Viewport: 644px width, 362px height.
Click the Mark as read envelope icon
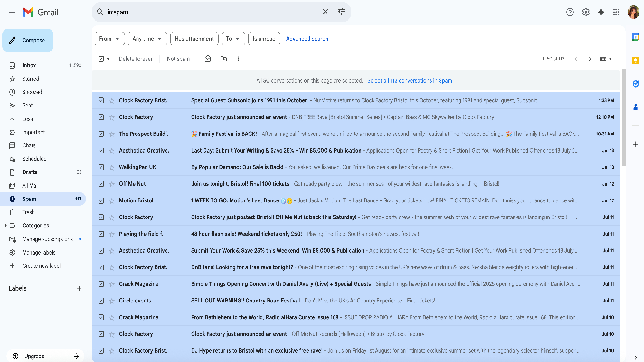coord(208,59)
